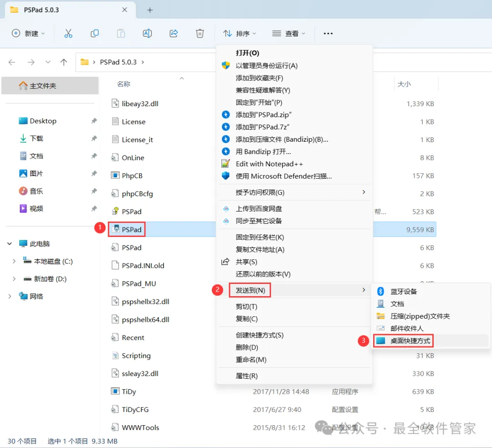Screen dimensions: 492x448
Task: Open the 新建 dropdown
Action: point(28,33)
